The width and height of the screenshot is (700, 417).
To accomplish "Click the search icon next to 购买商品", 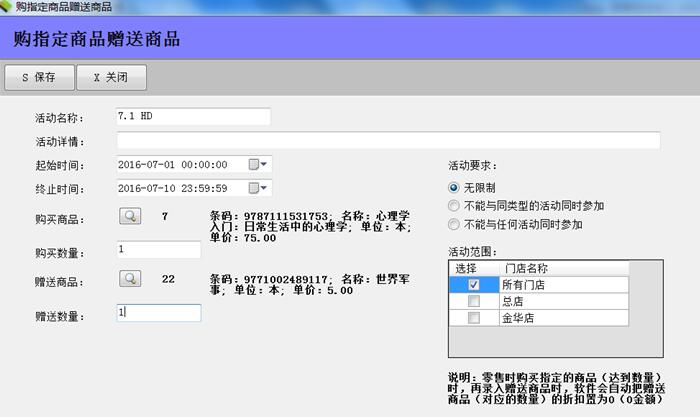I will 131,216.
